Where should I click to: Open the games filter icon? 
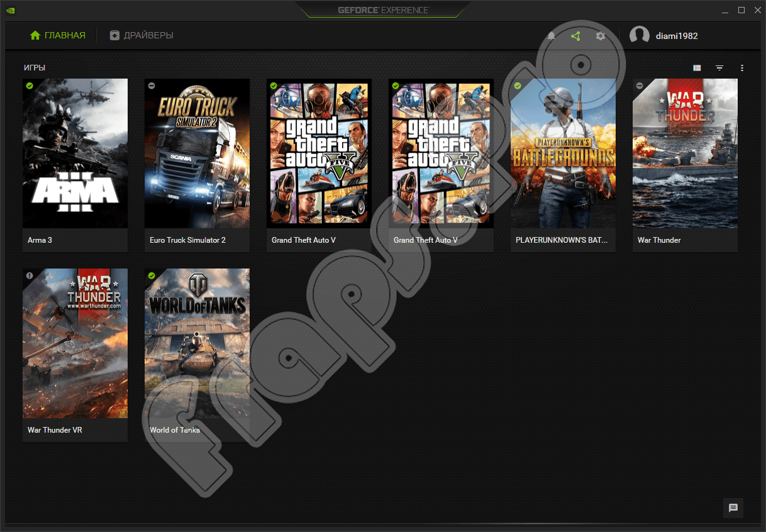coord(719,68)
